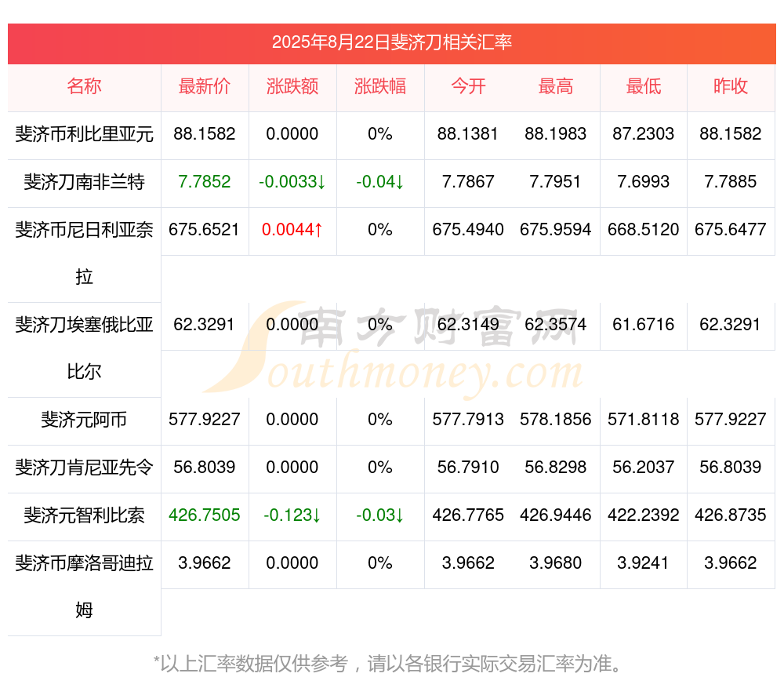Click the row name 斐济币利比里亚元
The image size is (784, 688).
84,134
